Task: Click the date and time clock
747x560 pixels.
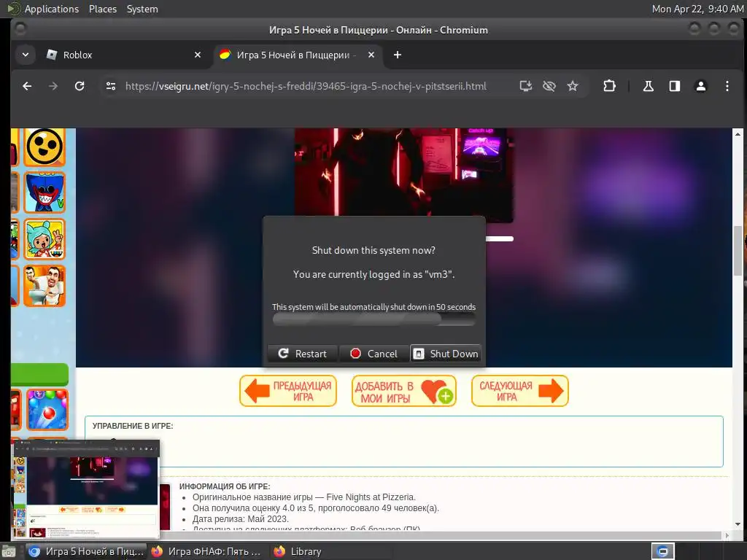Action: click(697, 9)
